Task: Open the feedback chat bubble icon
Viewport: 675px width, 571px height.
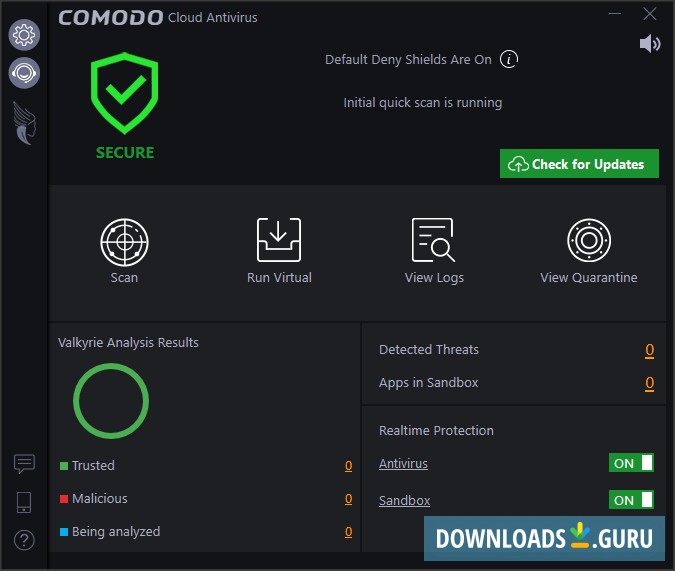Action: coord(24,464)
